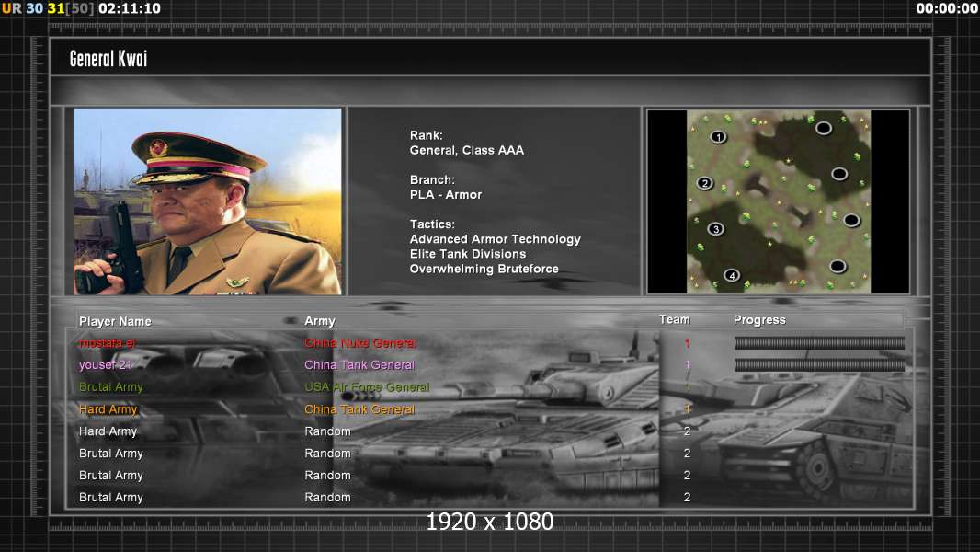
Task: Click the 00:00:00 timer display
Action: (x=947, y=8)
